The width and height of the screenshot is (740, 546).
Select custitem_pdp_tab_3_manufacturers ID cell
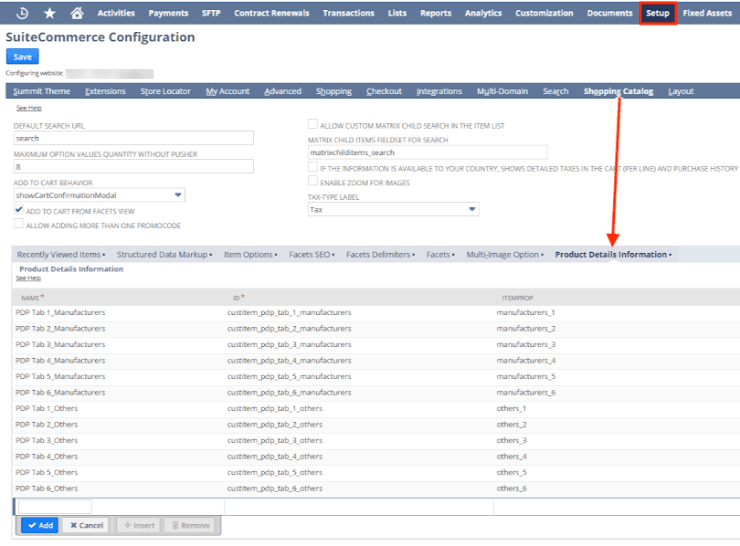289,344
